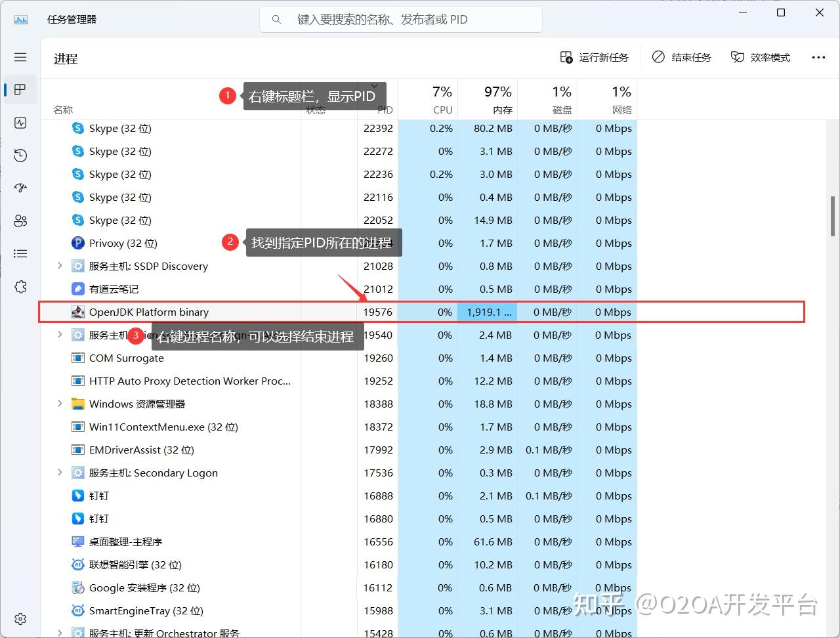This screenshot has width=840, height=638.
Task: Click the vertical scrollbar thumb of process list
Action: [x=833, y=217]
